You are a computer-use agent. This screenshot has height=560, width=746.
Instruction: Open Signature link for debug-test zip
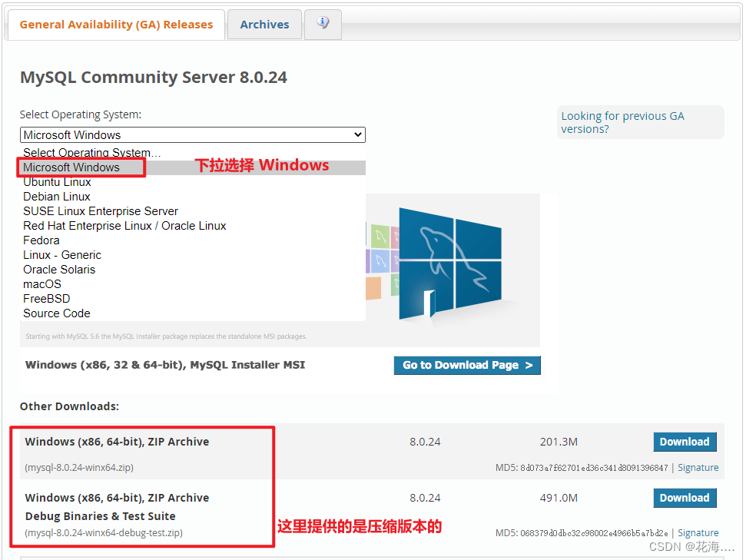pos(698,533)
